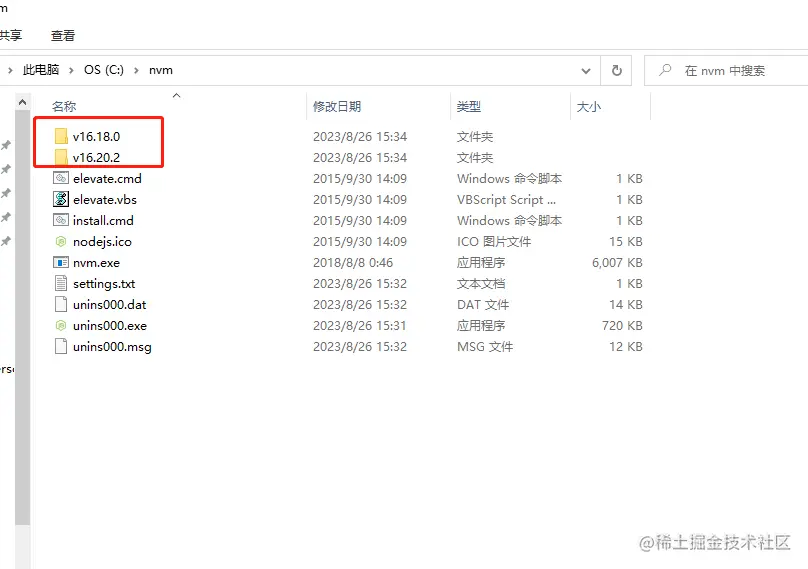Sort files by 修改日期 column
Viewport: 808px width, 569px height.
point(337,106)
